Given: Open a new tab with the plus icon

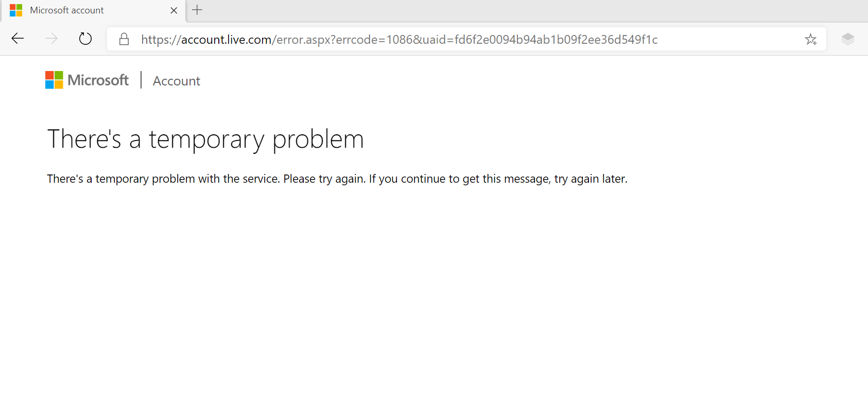Looking at the screenshot, I should tap(197, 10).
